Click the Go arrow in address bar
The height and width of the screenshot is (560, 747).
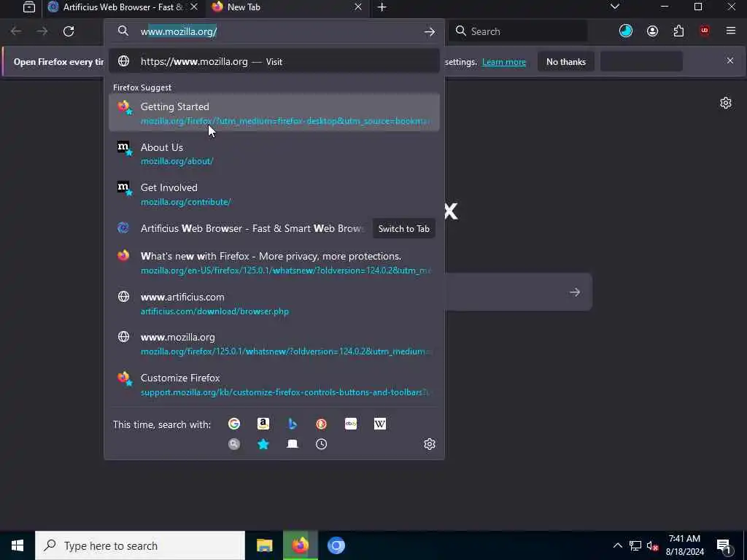(430, 32)
